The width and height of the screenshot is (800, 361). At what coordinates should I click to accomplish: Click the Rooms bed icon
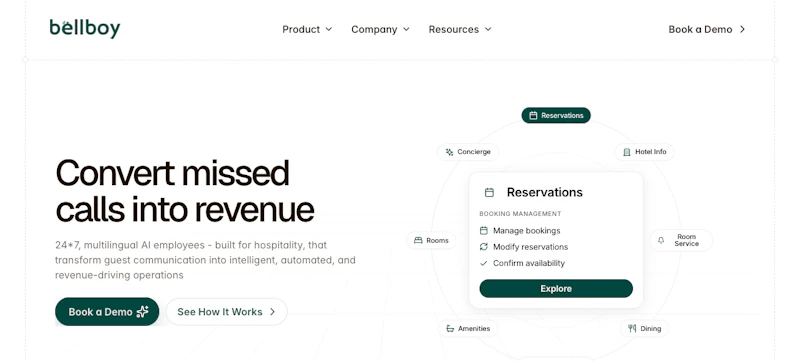tap(418, 240)
